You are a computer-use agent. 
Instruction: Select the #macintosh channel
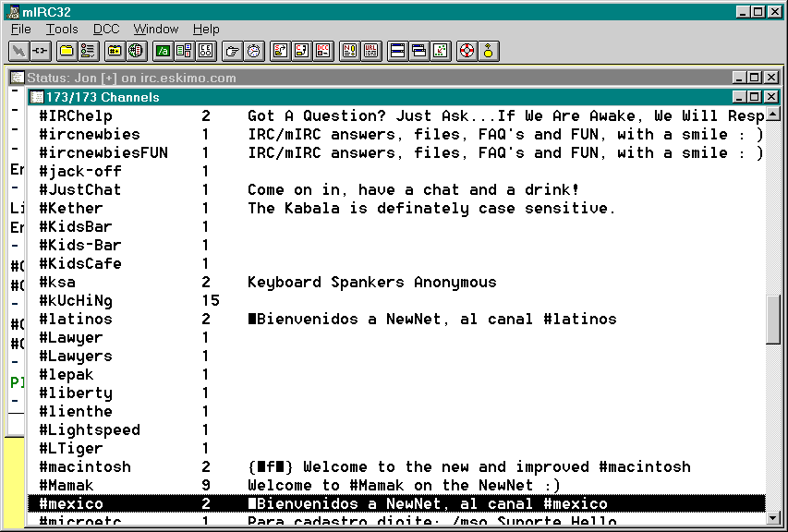pyautogui.click(x=396, y=466)
